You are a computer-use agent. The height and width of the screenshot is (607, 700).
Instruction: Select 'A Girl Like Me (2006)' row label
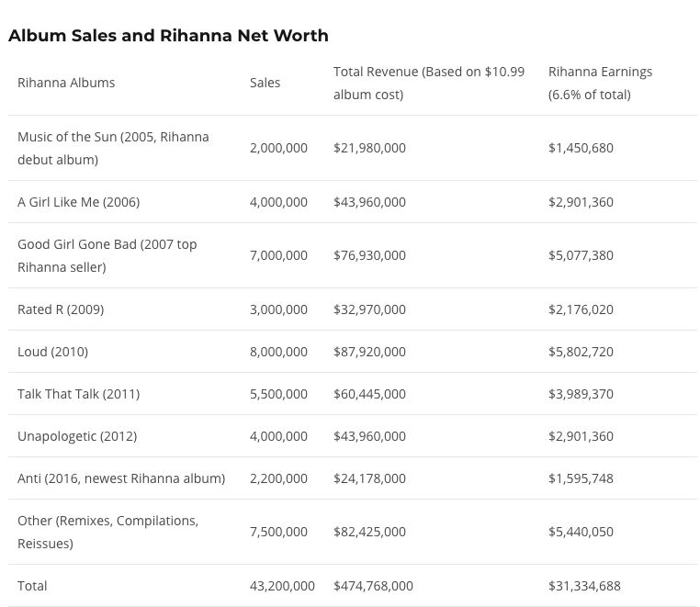tap(78, 202)
